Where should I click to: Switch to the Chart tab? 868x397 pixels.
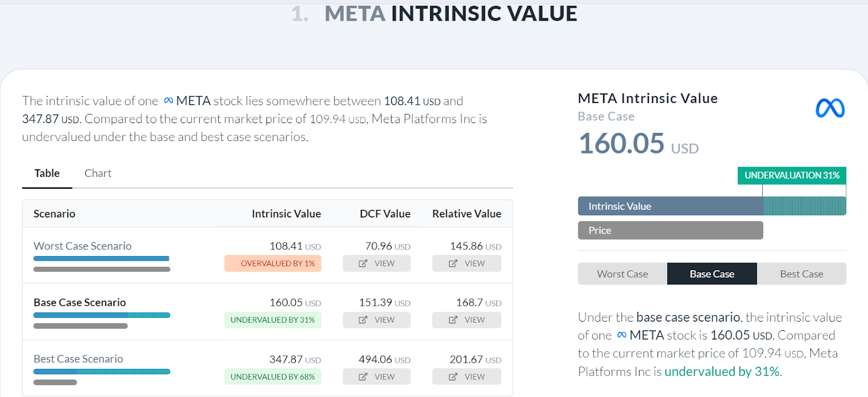pos(98,173)
